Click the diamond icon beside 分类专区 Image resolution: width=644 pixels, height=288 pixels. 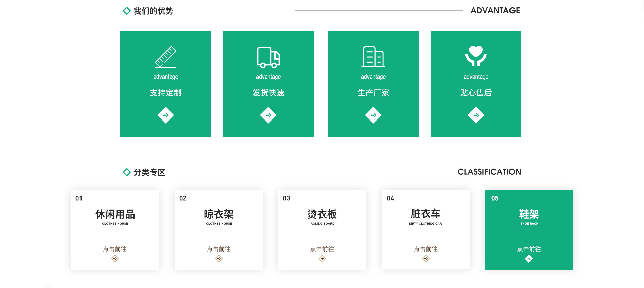point(127,172)
